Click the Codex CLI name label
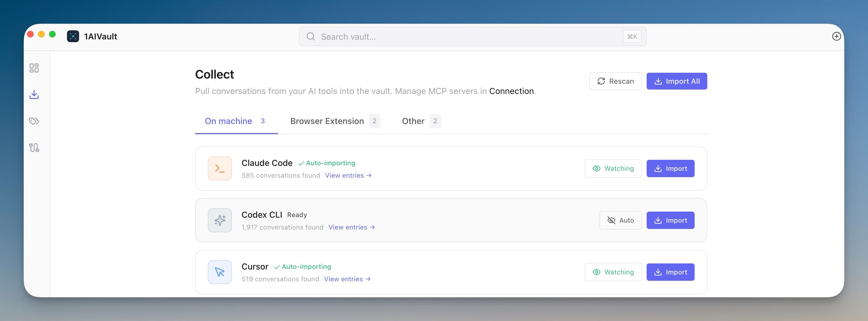868x321 pixels. pos(262,215)
